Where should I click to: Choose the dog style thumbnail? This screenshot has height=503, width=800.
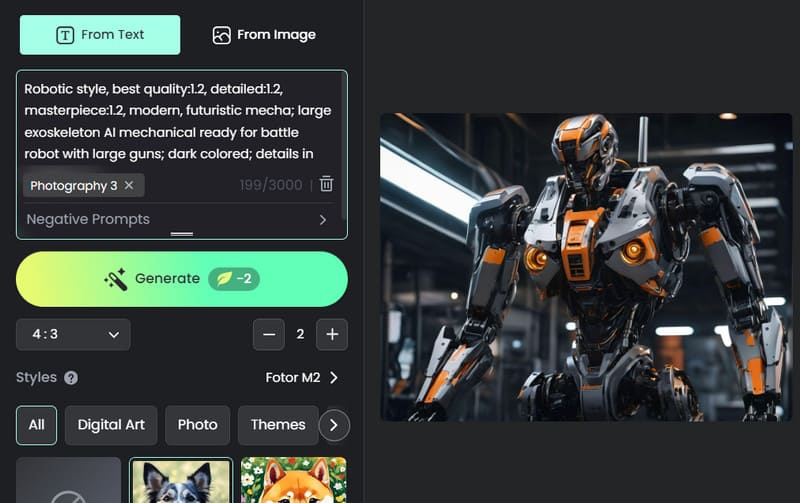181,480
